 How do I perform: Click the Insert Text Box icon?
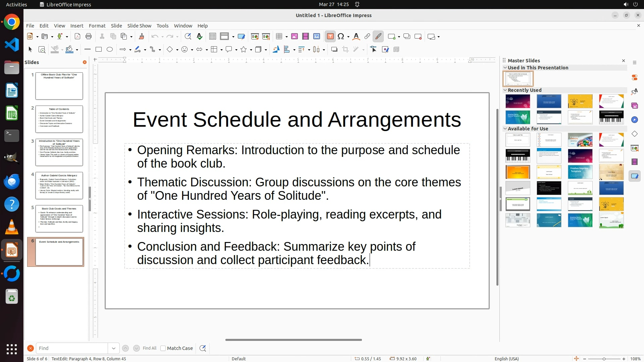pos(330,37)
